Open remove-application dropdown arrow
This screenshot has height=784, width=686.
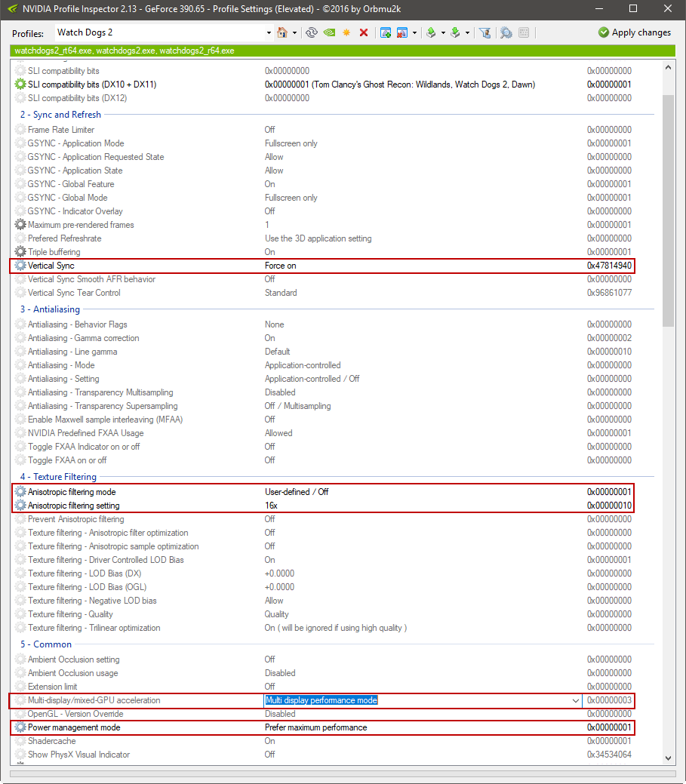point(414,33)
